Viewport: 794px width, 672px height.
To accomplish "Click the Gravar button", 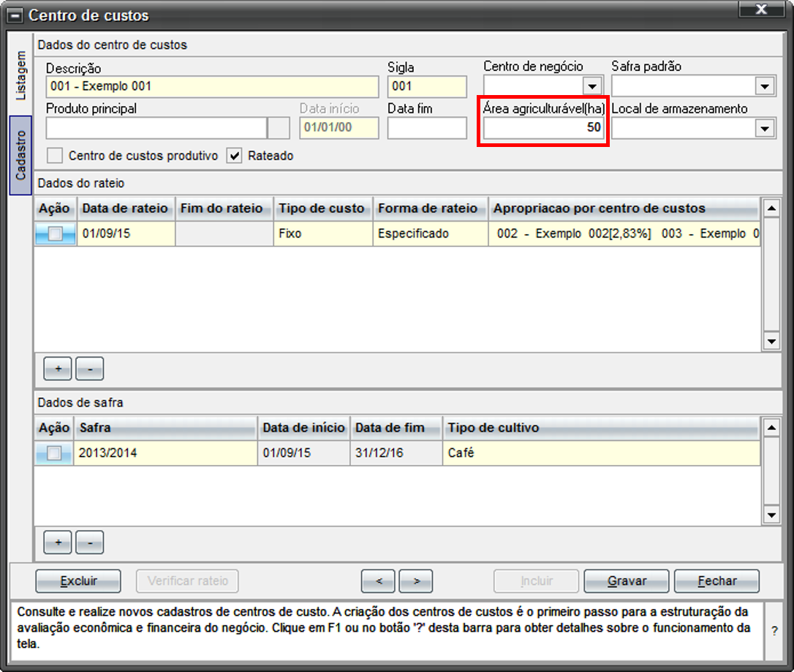I will point(627,581).
